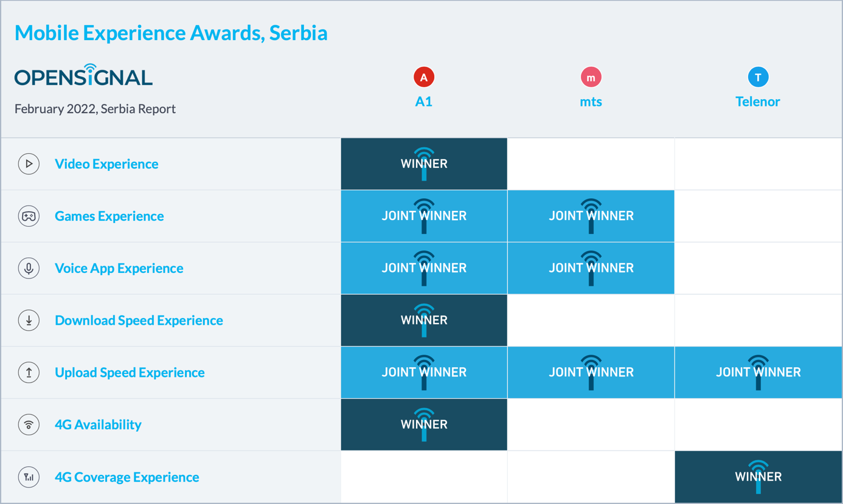Click the pink mts operator logo
The image size is (843, 504).
coord(591,77)
